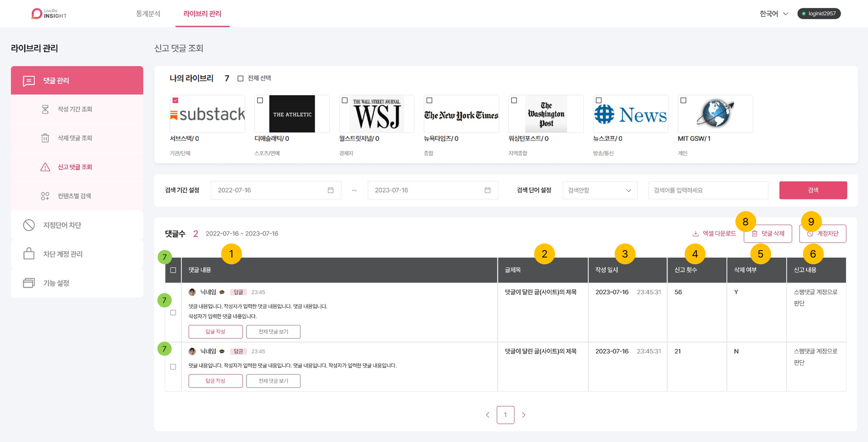Click the Excel download icon
868x442 pixels.
[695, 234]
